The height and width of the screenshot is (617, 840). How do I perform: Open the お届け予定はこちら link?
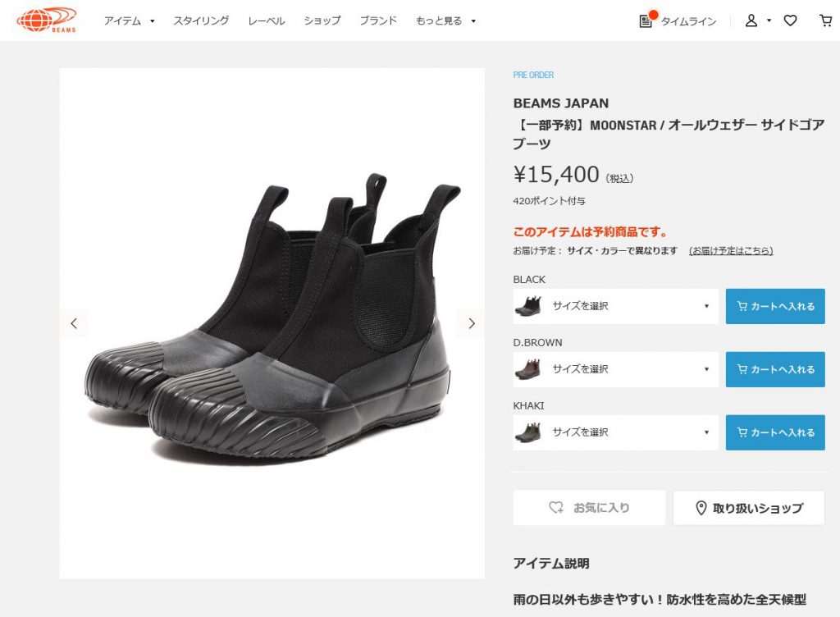pos(731,251)
